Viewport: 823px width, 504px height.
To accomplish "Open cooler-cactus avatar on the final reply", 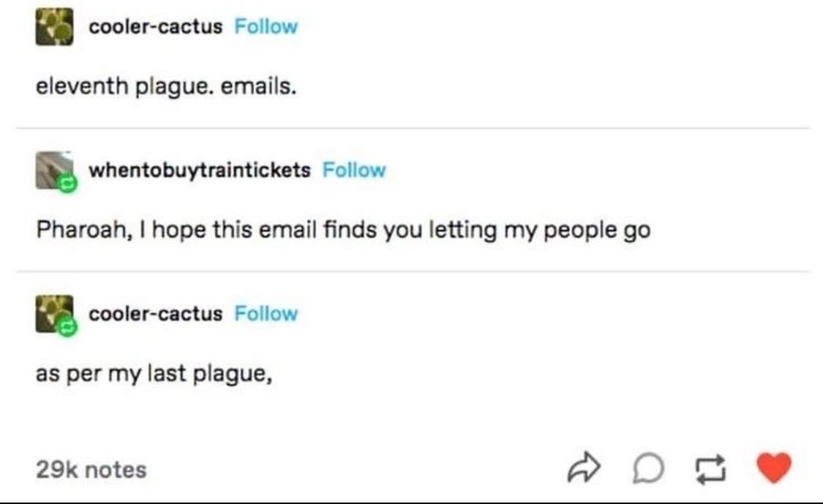I will [x=55, y=314].
